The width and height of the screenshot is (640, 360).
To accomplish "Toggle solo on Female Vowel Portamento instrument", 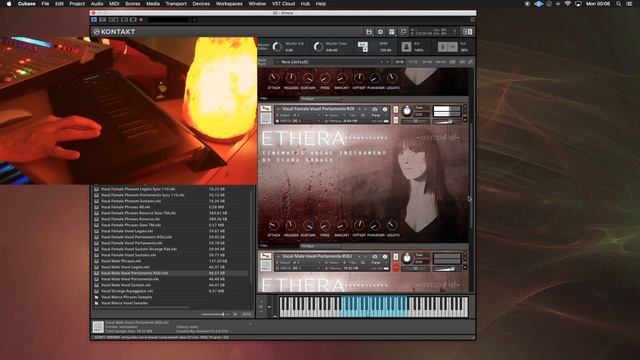I will coord(396,109).
